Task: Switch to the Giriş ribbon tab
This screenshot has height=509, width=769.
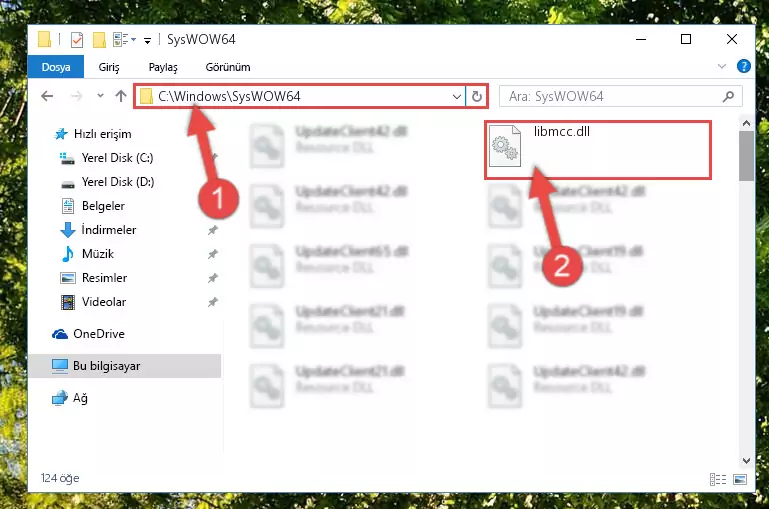Action: (109, 67)
